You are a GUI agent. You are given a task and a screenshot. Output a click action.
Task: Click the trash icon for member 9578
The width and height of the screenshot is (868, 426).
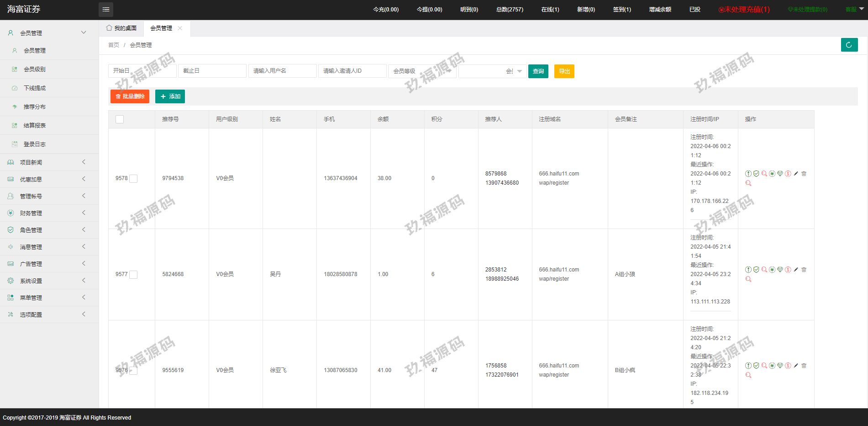pyautogui.click(x=804, y=174)
